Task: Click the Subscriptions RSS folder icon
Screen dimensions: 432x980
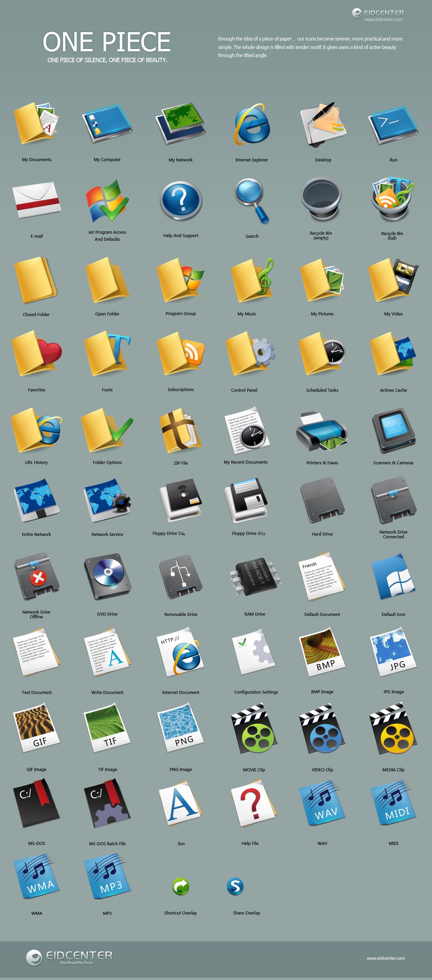Action: pos(181,354)
